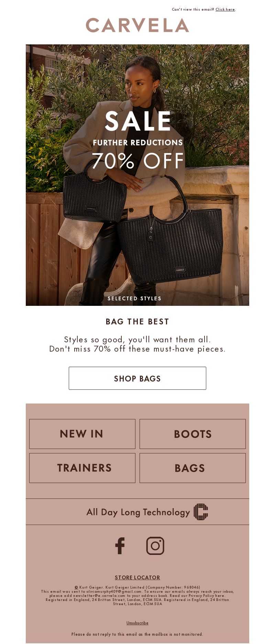
Task: Open the Facebook icon link
Action: [x=120, y=546]
